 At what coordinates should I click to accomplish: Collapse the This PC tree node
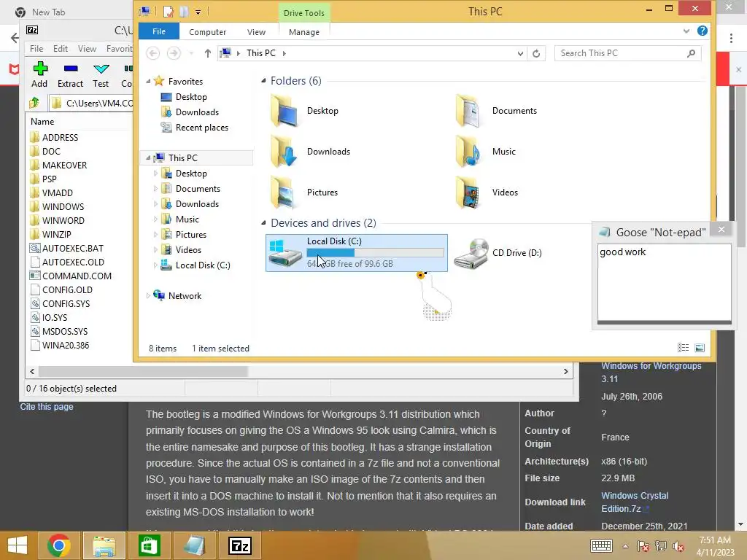click(148, 157)
